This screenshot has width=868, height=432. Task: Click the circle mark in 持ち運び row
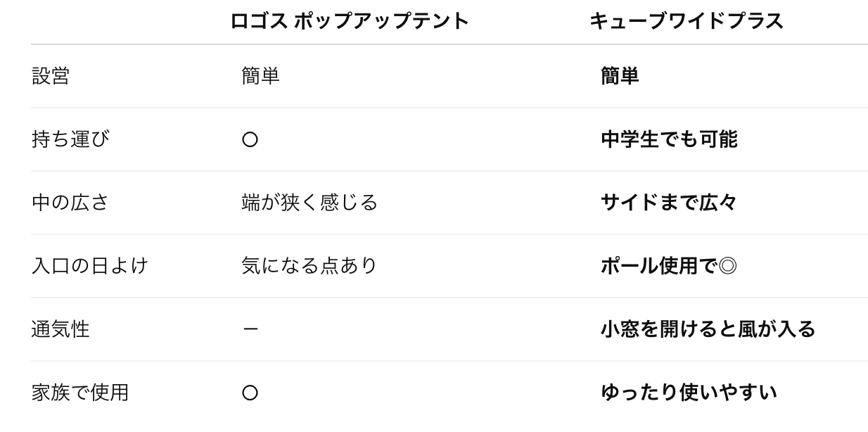pyautogui.click(x=250, y=140)
